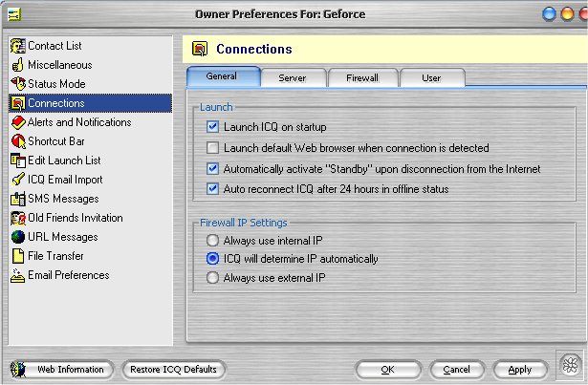Click the Edit Launch List icon
Image resolution: width=588 pixels, height=385 pixels.
coord(17,160)
